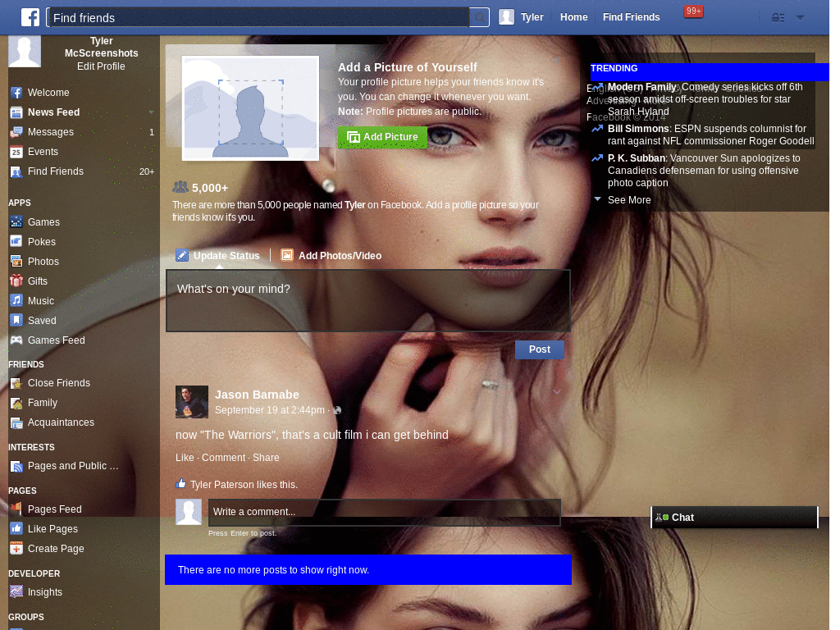Click the Write a comment field

tap(384, 512)
